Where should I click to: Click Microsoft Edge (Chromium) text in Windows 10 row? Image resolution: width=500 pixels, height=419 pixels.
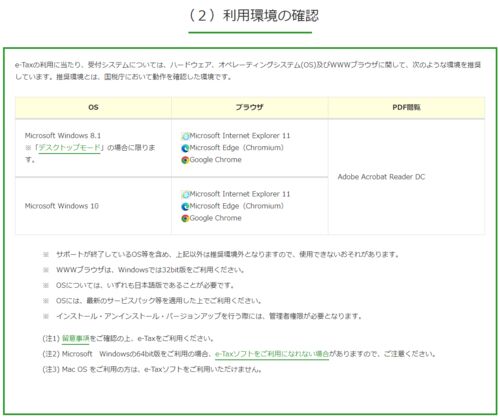click(x=237, y=206)
